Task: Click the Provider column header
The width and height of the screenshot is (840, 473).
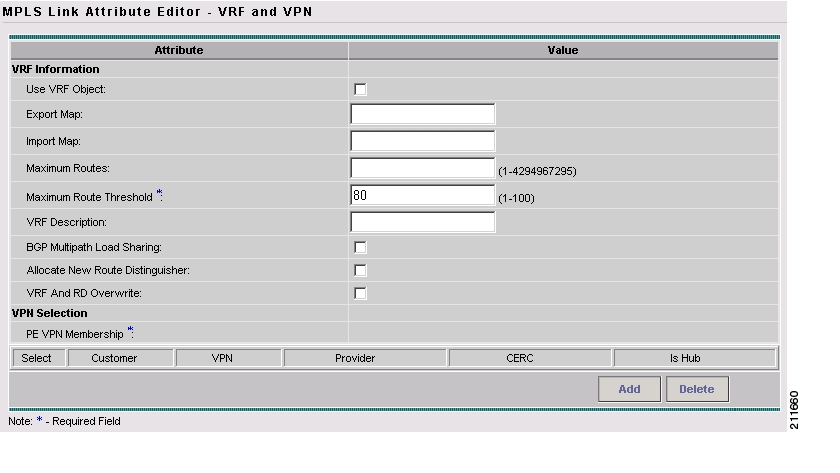Action: click(365, 358)
